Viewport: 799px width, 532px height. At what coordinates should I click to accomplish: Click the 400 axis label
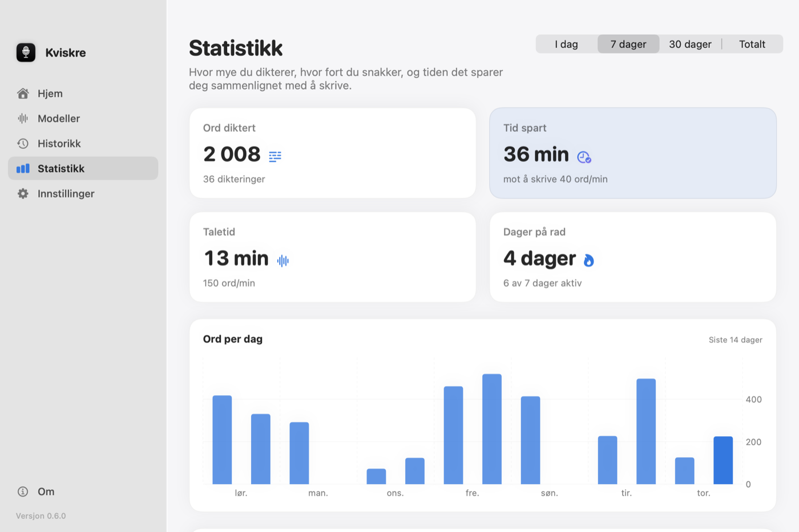(x=753, y=400)
